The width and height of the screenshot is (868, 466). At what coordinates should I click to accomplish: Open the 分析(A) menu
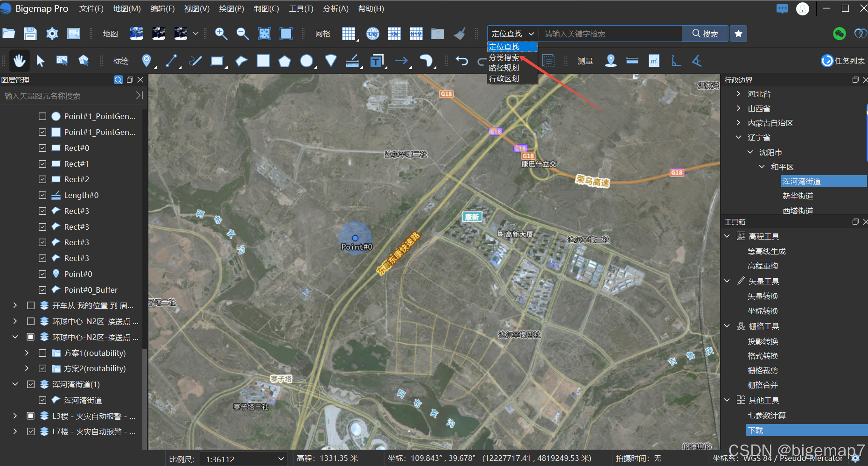click(x=336, y=9)
